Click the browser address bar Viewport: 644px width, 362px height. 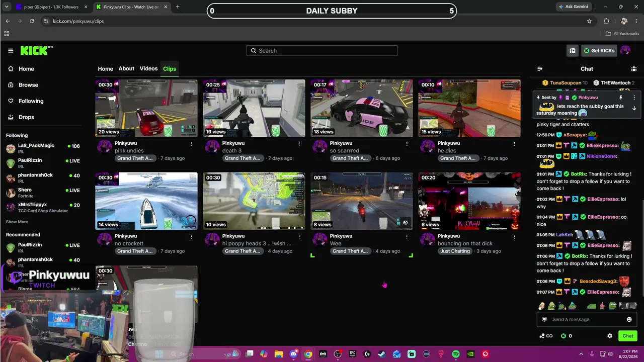[317, 21]
